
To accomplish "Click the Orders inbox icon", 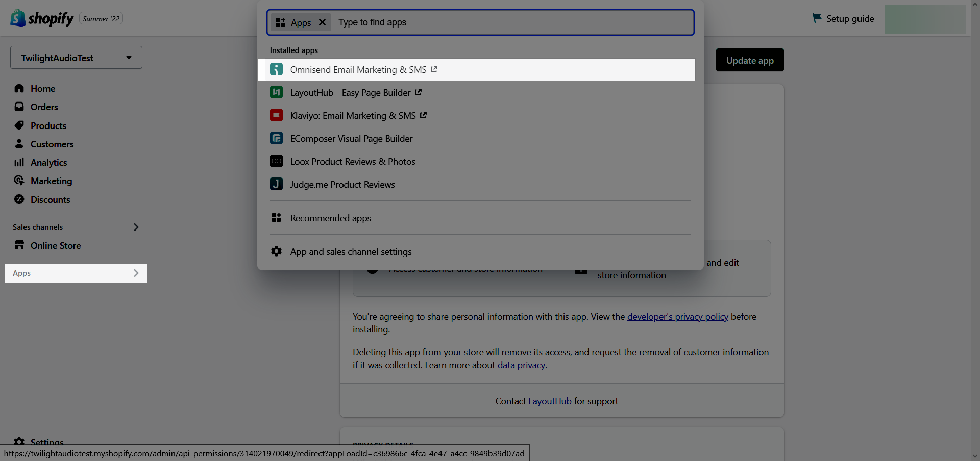I will [x=19, y=107].
